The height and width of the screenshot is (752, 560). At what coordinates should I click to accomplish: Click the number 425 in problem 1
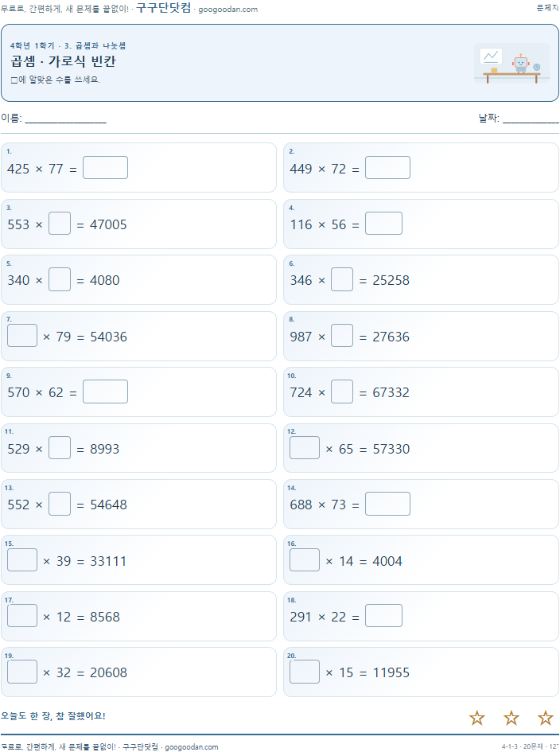(x=18, y=169)
